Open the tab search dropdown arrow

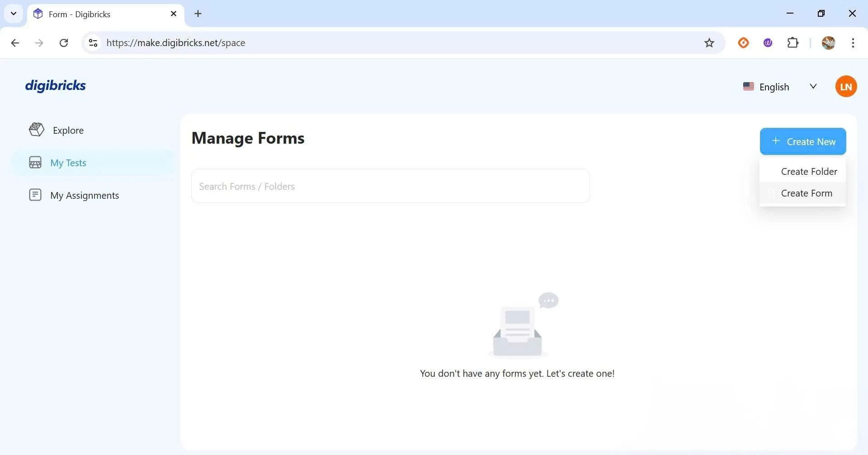[x=14, y=14]
